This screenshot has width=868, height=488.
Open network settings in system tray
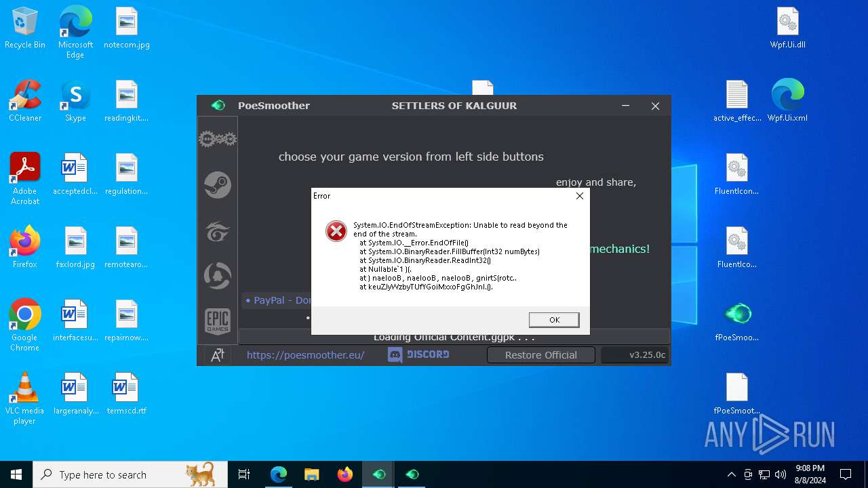point(764,474)
